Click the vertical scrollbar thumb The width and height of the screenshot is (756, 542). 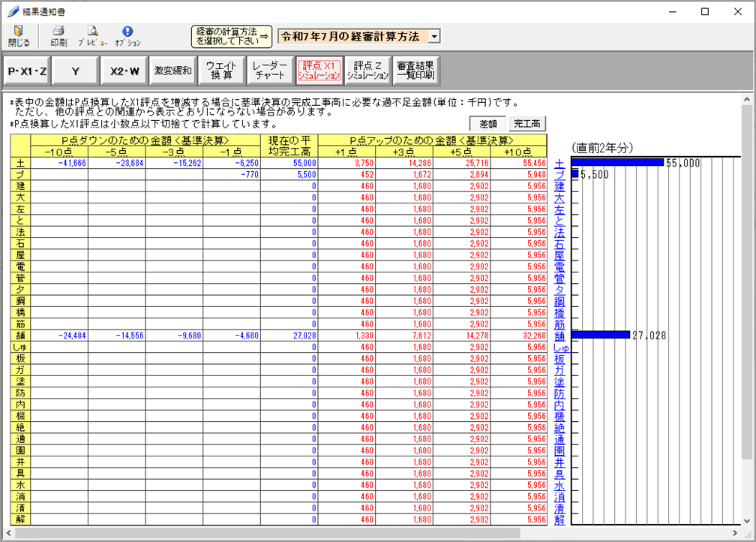coord(747,282)
